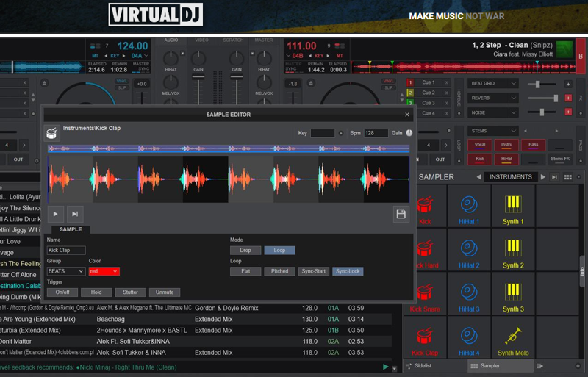Set trigger mode to Hold
This screenshot has height=377, width=588.
96,292
